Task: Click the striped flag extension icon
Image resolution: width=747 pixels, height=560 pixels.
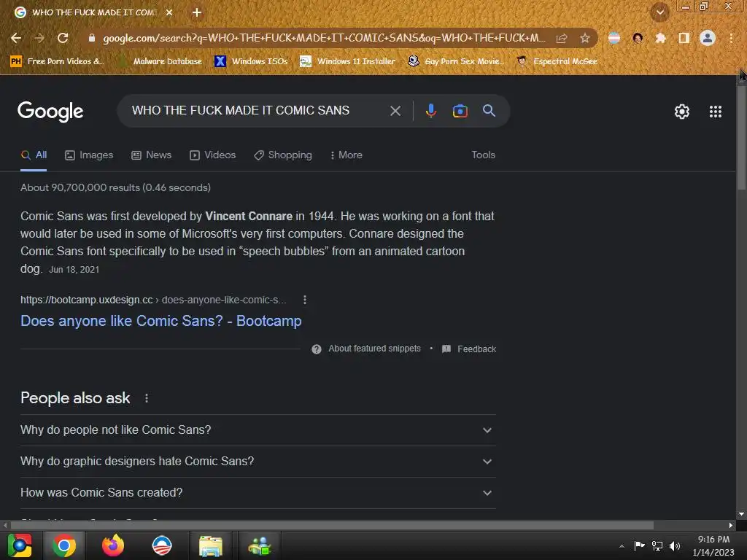Action: coord(614,38)
